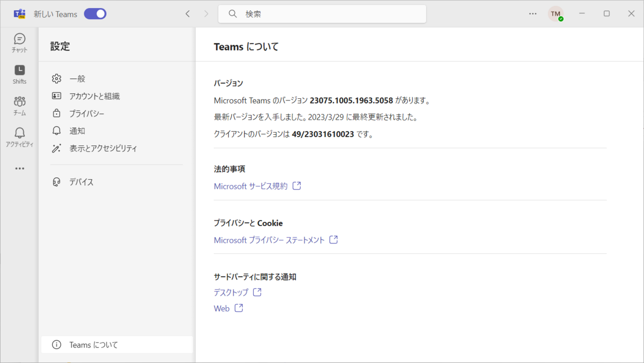Open the Shifts app icon
Image resolution: width=644 pixels, height=363 pixels.
click(x=20, y=75)
